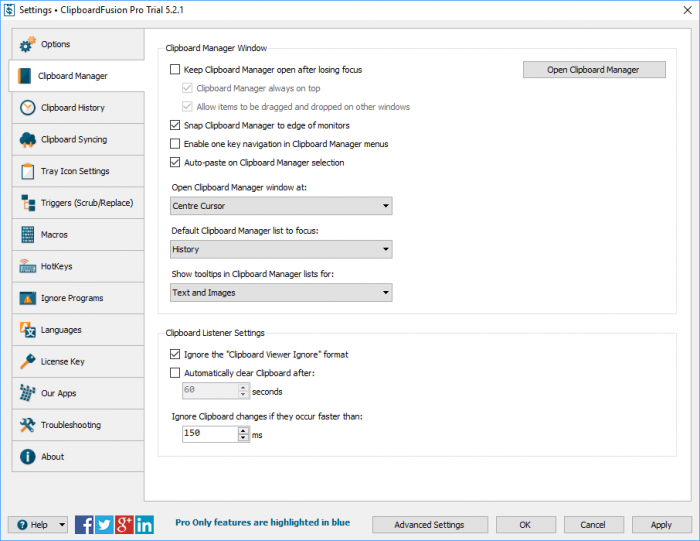700x541 pixels.
Task: Click the 150 ms input field
Action: pos(210,434)
